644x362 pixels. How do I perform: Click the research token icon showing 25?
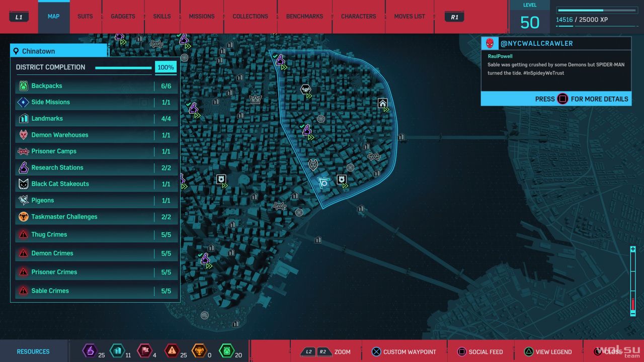click(x=90, y=350)
